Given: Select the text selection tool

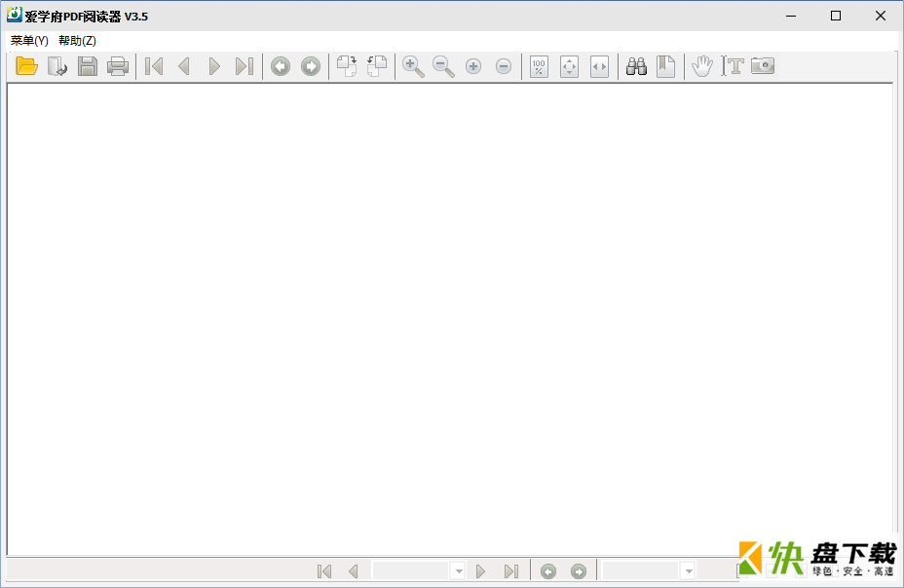Looking at the screenshot, I should [x=733, y=66].
